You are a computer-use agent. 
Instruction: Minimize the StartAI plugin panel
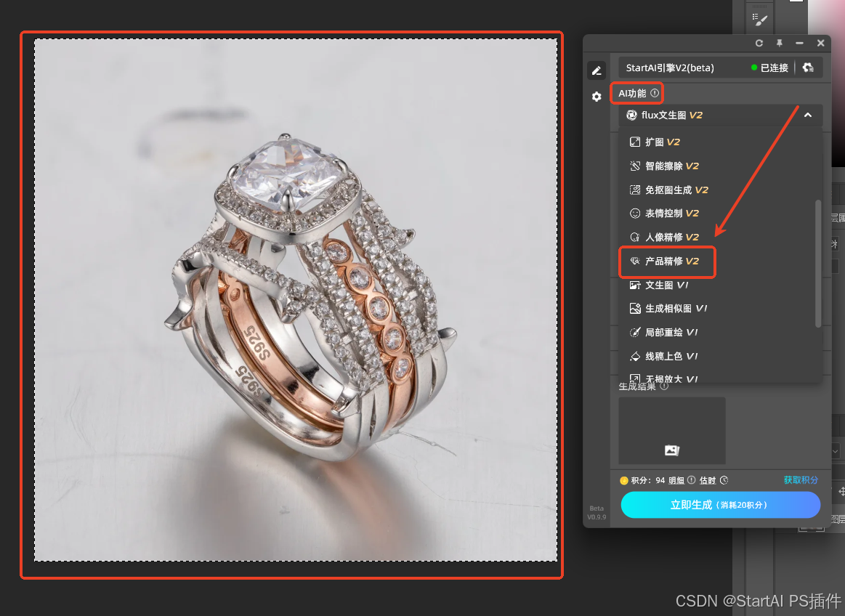[x=799, y=43]
